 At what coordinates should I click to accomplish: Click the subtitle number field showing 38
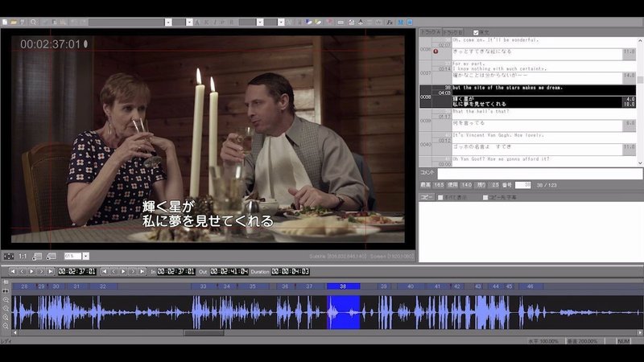coord(522,185)
